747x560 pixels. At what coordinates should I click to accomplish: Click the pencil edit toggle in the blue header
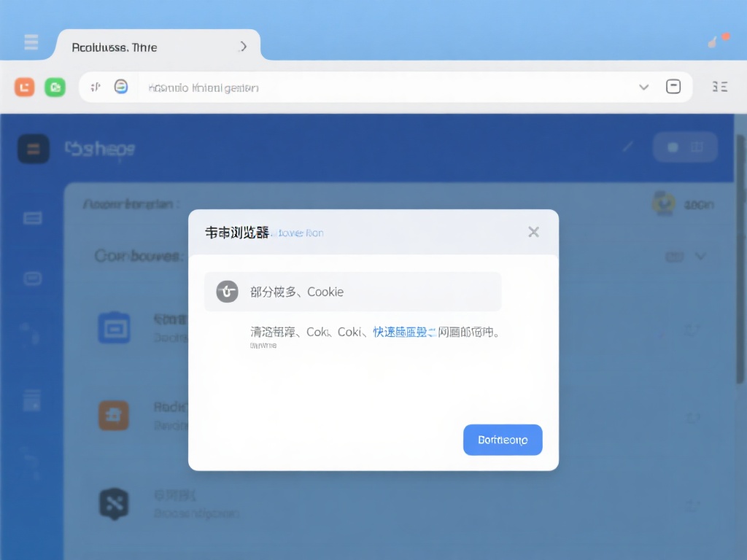point(627,146)
